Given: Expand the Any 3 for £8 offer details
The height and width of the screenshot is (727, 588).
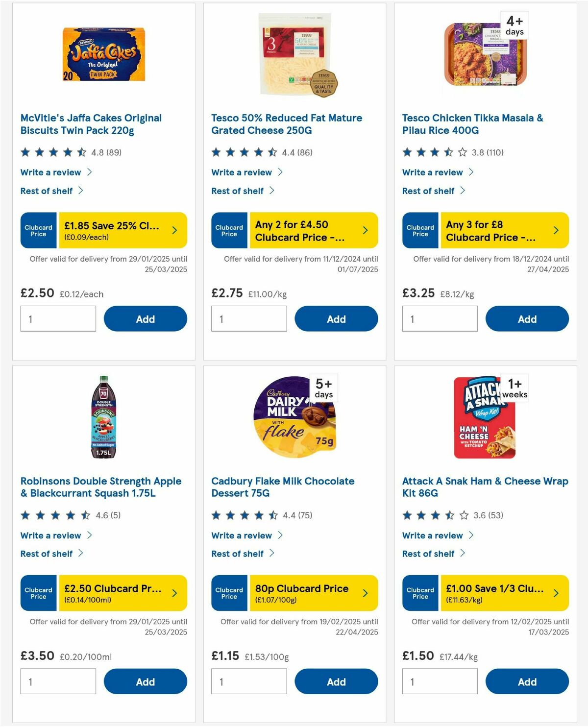Looking at the screenshot, I should pos(556,230).
